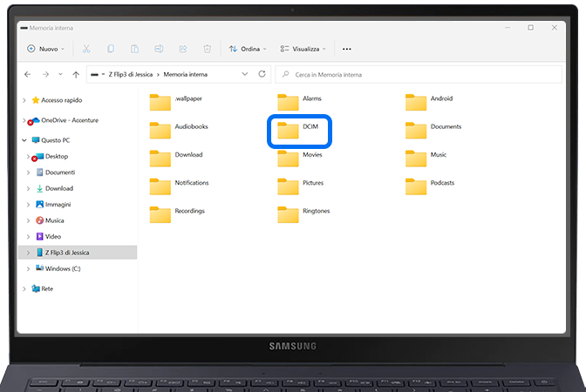Expand Accesso rapido tree node
Viewport: 586px width, 392px height.
(x=24, y=99)
